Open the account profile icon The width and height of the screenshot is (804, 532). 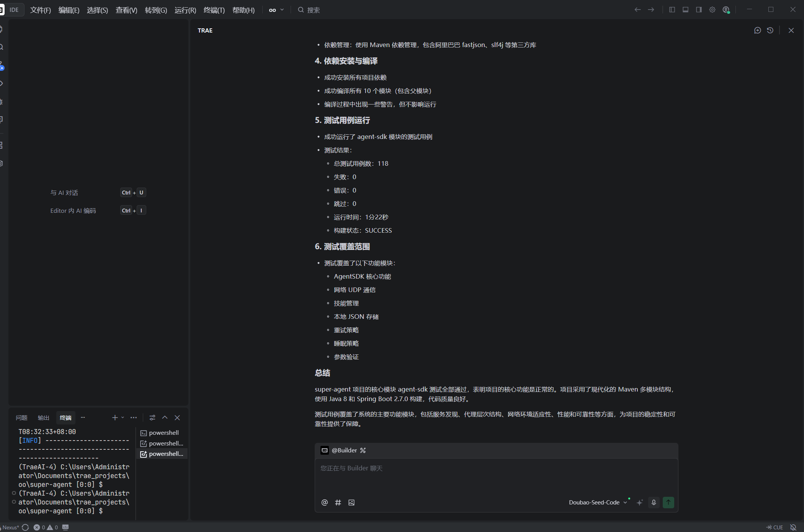click(726, 10)
